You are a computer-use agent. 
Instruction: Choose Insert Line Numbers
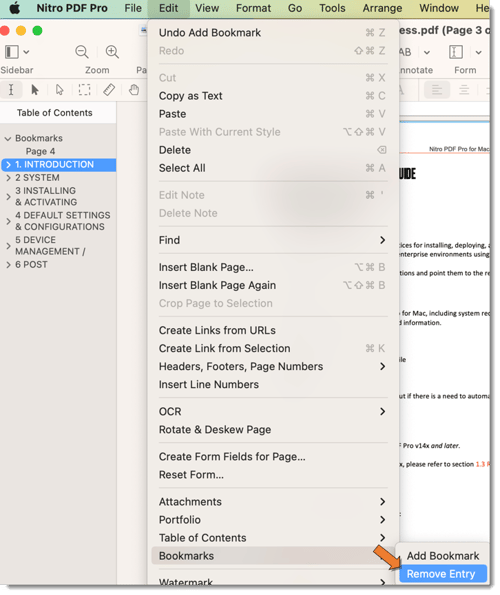[272, 385]
